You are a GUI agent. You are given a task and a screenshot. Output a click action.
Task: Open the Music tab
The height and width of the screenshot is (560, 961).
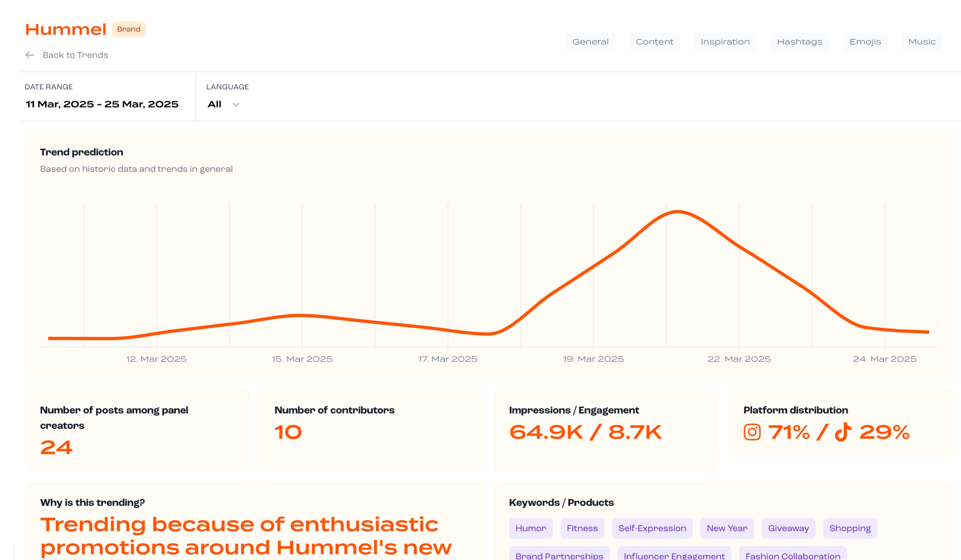click(x=921, y=42)
